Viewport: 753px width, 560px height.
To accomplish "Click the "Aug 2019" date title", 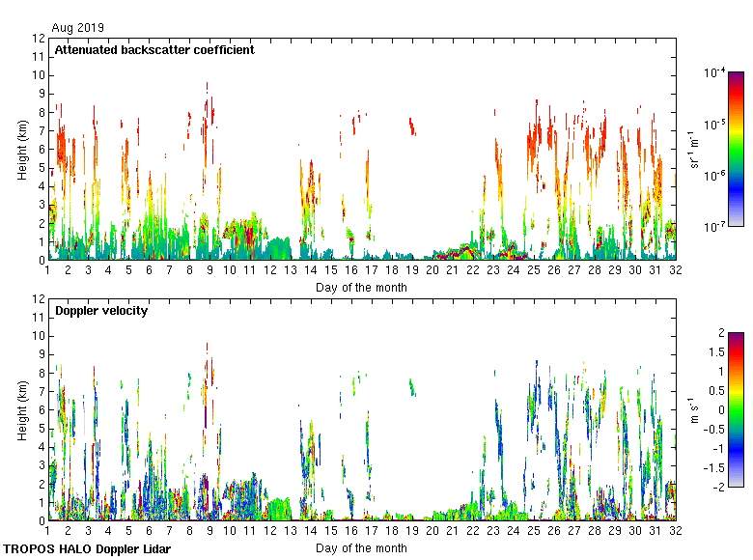I will (x=77, y=28).
